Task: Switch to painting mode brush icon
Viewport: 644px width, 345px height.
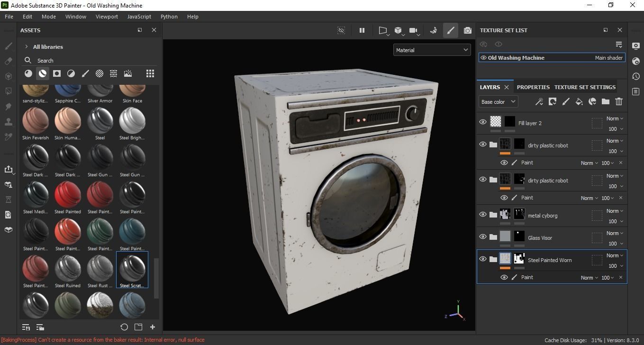Action: coord(451,30)
